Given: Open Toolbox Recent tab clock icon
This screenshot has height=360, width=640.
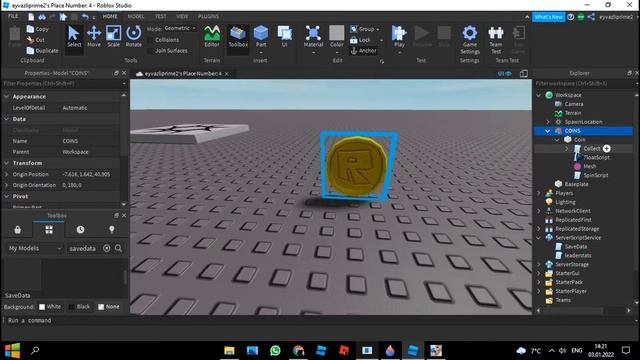Looking at the screenshot, I should pyautogui.click(x=80, y=229).
